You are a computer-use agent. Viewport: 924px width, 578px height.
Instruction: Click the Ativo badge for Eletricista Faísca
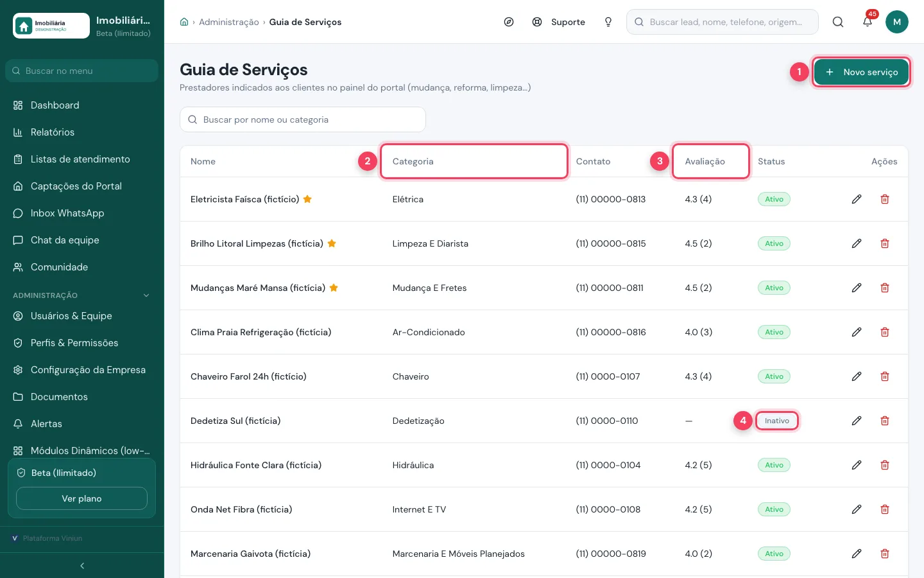774,199
